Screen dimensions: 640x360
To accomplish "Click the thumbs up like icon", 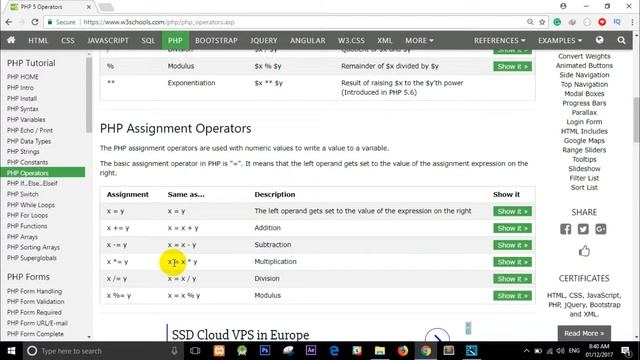I will point(584,251).
